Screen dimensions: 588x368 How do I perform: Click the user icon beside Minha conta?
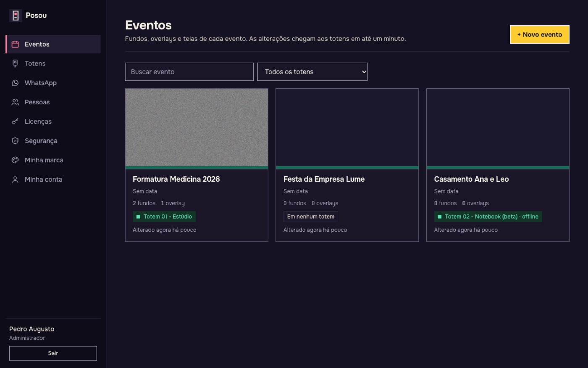pyautogui.click(x=15, y=180)
